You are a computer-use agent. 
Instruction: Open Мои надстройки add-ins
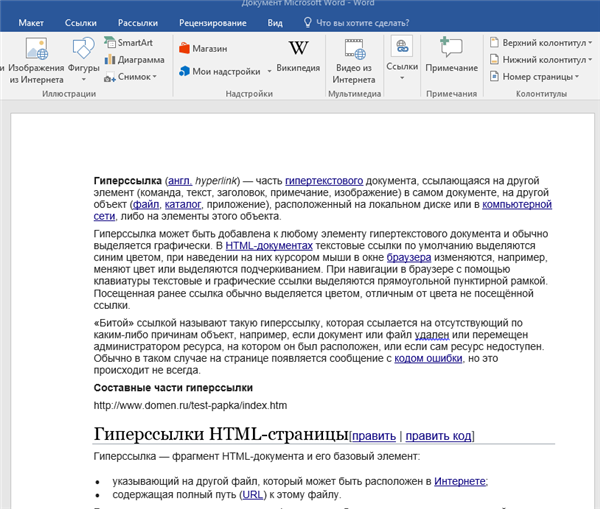tap(220, 71)
